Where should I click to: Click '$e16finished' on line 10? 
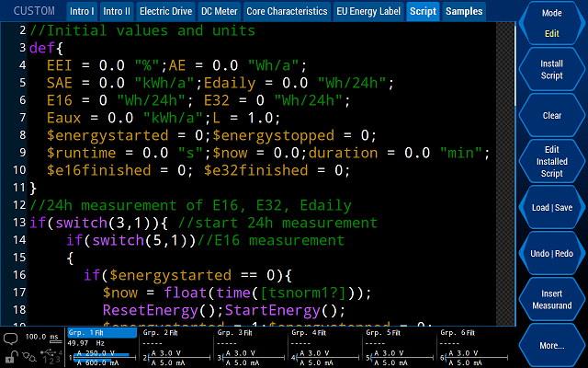tap(98, 170)
